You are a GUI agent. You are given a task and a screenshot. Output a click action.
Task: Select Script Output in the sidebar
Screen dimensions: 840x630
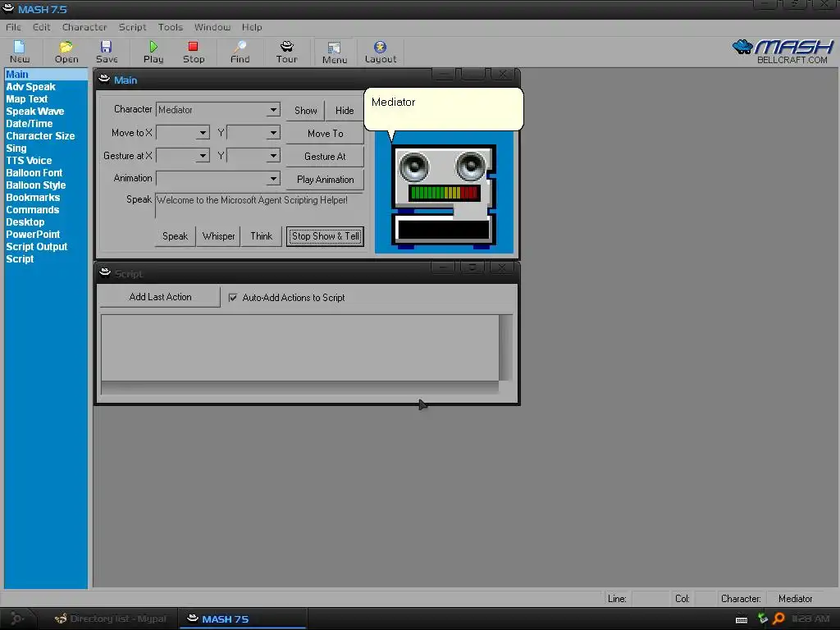(36, 247)
